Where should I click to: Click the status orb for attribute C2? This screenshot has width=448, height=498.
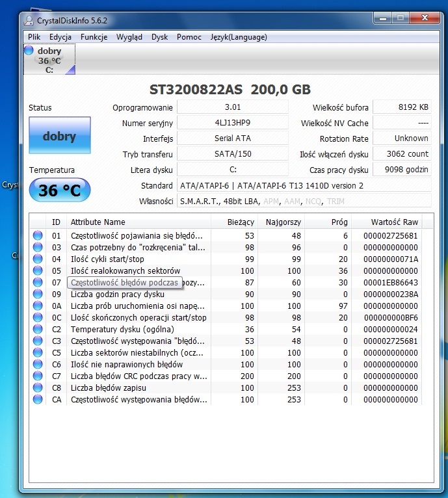38,329
